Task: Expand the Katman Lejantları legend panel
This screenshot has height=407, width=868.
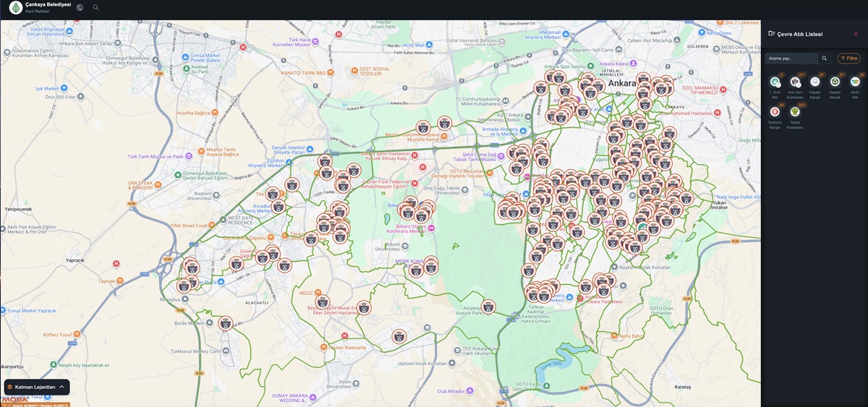Action: (35, 387)
